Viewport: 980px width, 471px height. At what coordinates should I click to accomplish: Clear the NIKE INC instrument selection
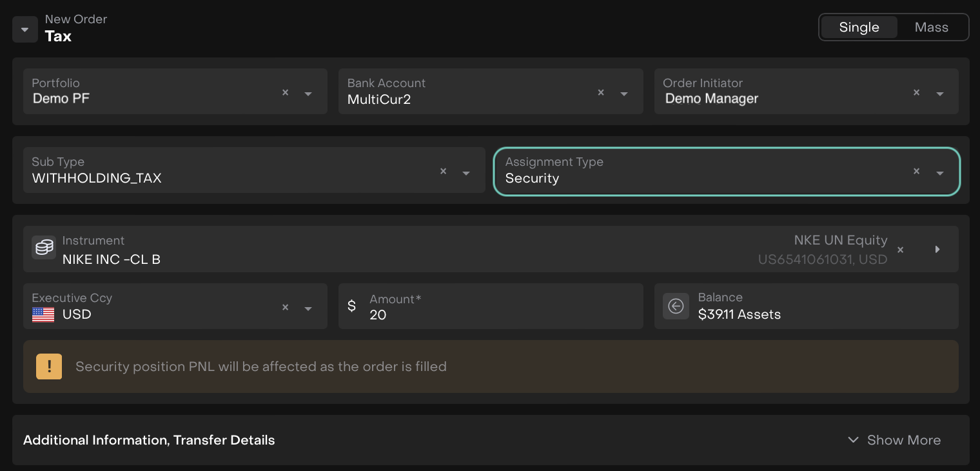coord(901,250)
